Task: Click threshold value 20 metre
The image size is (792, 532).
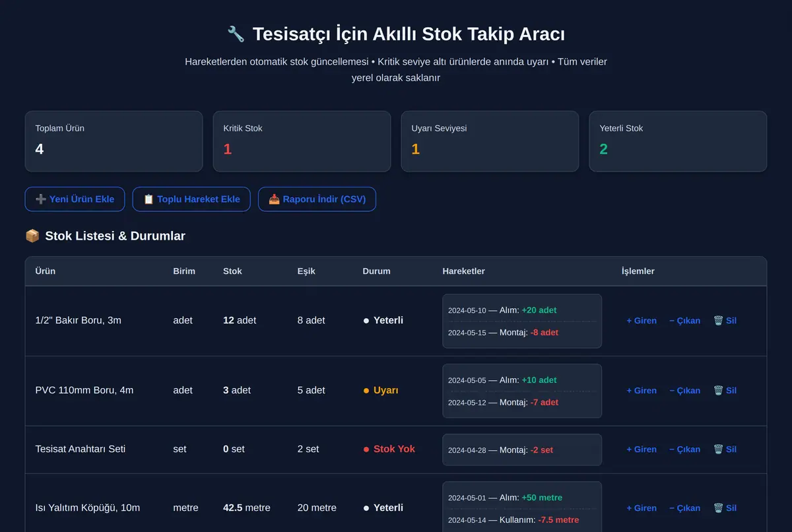Action: (x=317, y=508)
